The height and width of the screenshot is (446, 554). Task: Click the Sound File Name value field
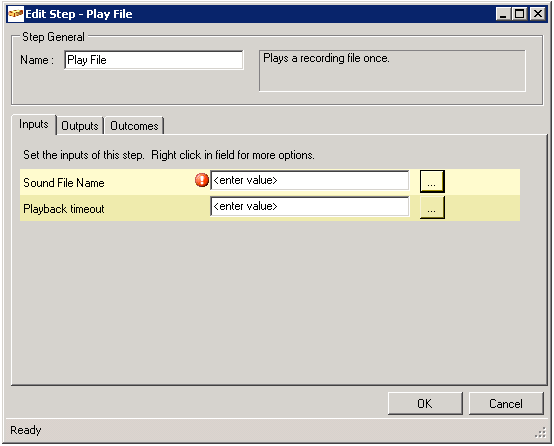click(x=310, y=180)
